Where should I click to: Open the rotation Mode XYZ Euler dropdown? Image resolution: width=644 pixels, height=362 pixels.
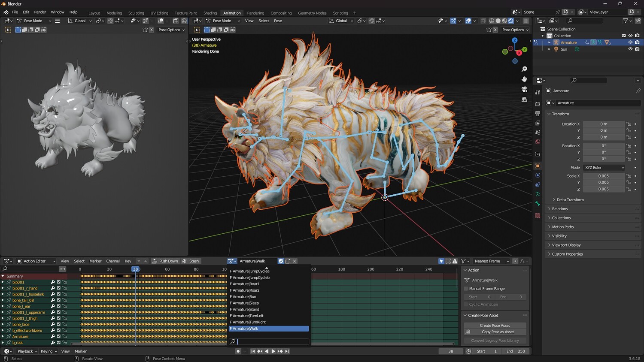tap(604, 168)
